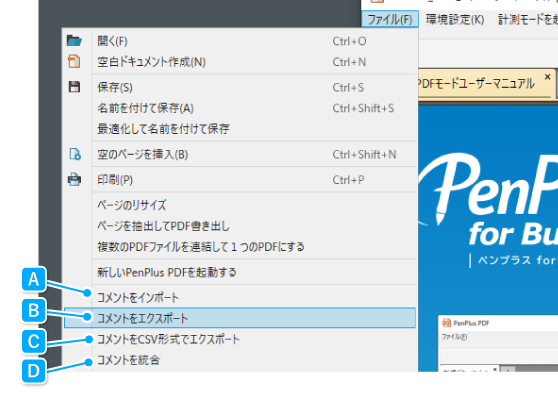Choose ページを抽出してPDF書き出し

tap(239, 226)
